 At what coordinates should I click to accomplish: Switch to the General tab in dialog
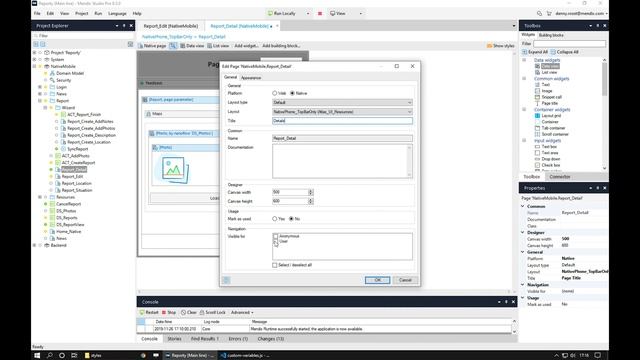230,77
